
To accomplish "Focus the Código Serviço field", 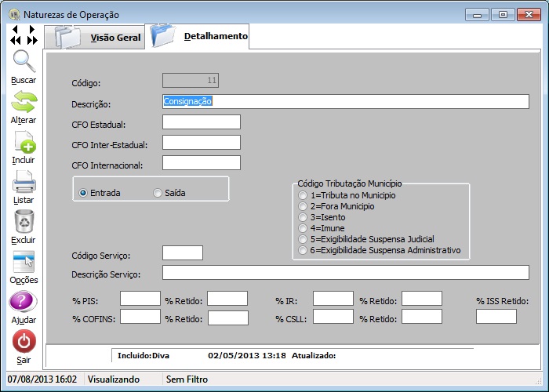I will tap(182, 252).
